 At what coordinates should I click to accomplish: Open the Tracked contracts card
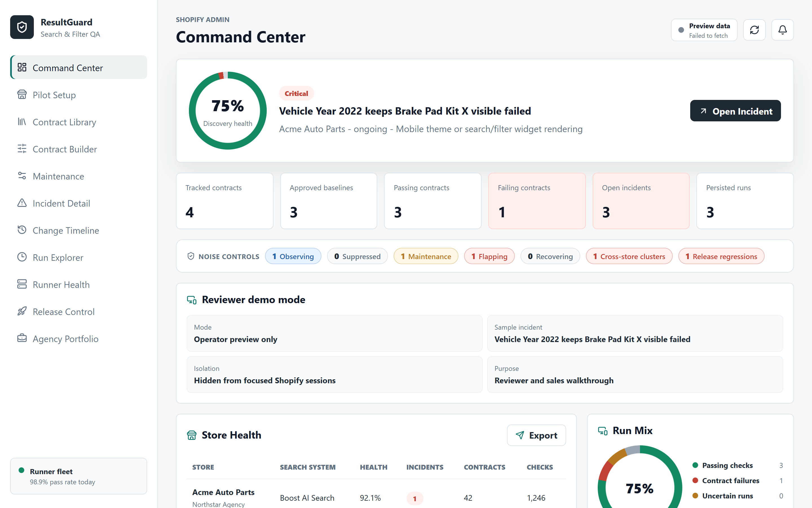[x=224, y=201]
